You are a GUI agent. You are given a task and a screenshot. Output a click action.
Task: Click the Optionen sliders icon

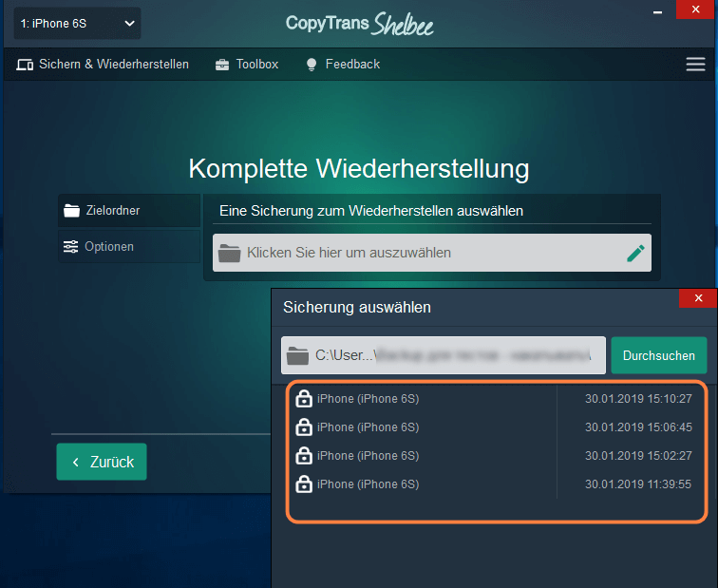tap(70, 246)
